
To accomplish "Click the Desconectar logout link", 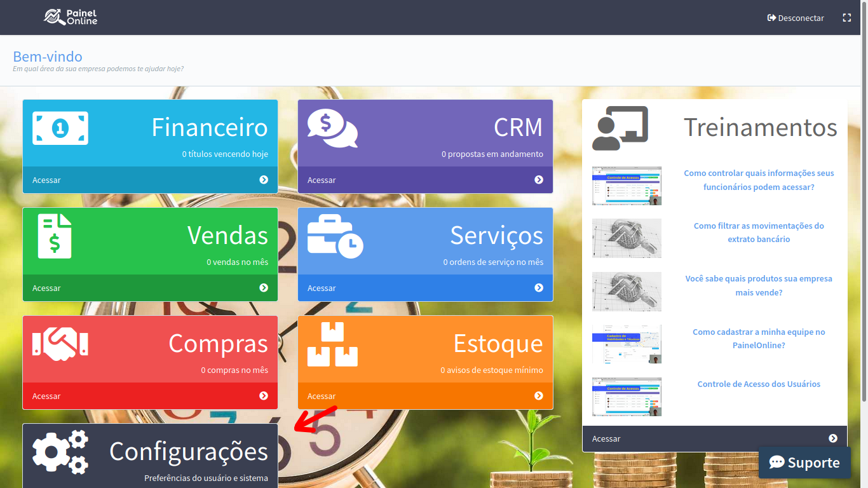I will click(796, 18).
